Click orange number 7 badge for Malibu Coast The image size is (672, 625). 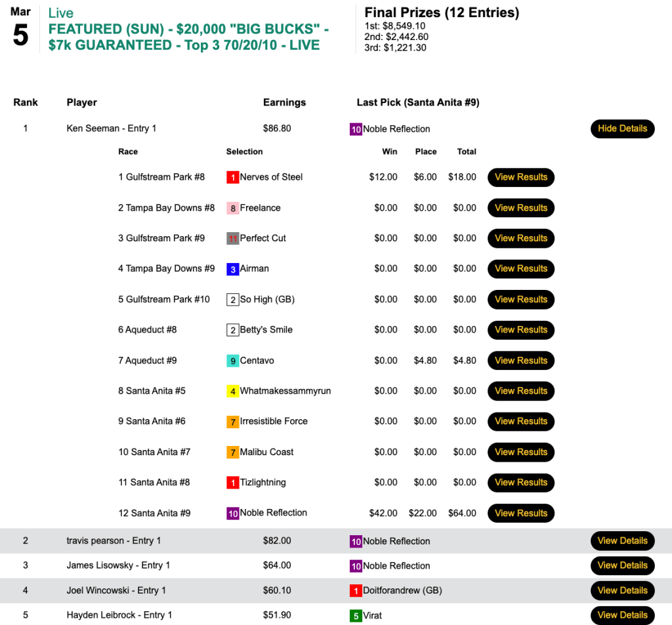(x=232, y=453)
